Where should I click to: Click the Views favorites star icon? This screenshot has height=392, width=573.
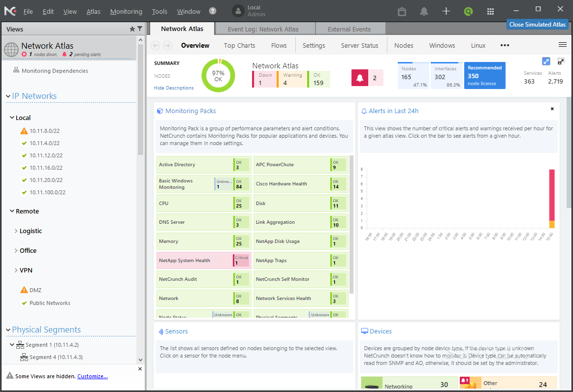132,29
